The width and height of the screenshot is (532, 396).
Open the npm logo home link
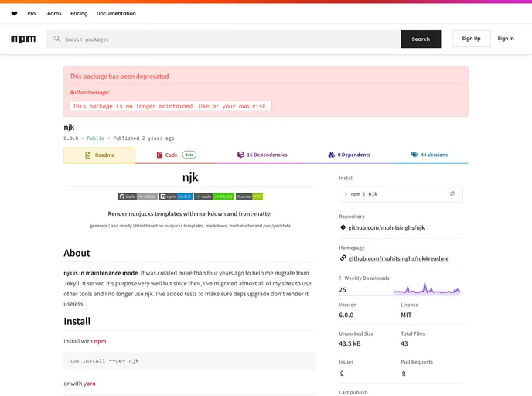(x=23, y=39)
